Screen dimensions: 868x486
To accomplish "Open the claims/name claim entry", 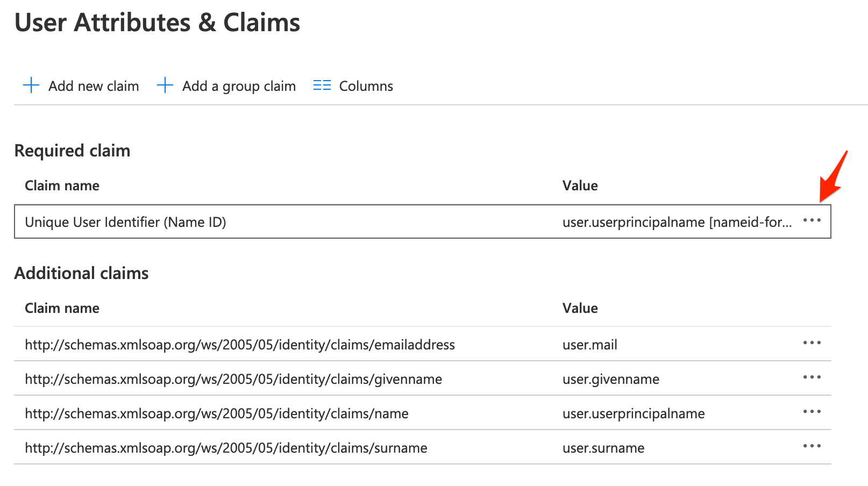I will click(x=217, y=413).
